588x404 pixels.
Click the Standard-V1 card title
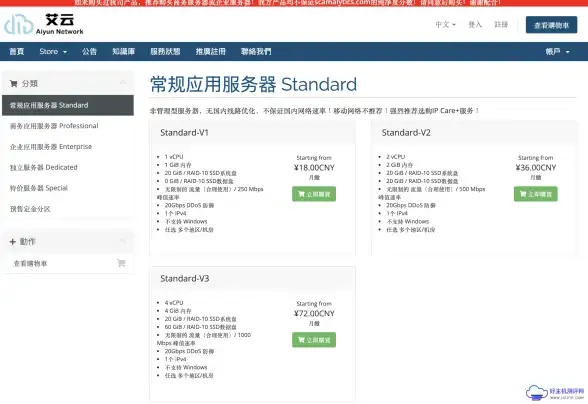[184, 133]
